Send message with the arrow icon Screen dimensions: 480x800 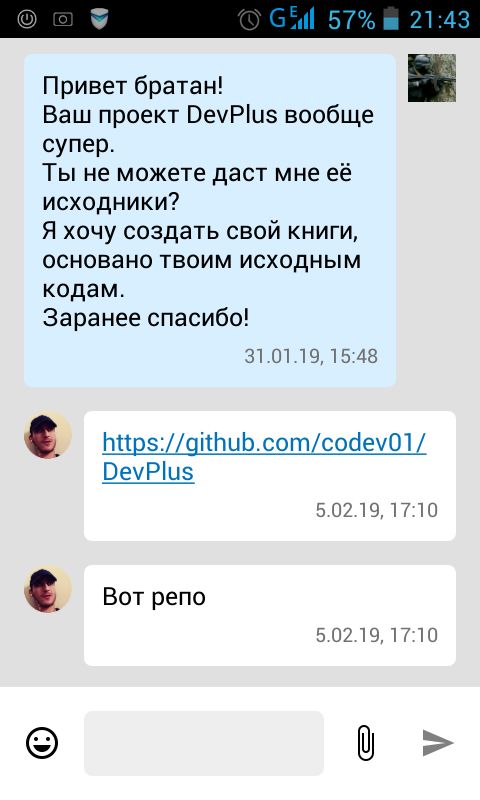click(438, 743)
